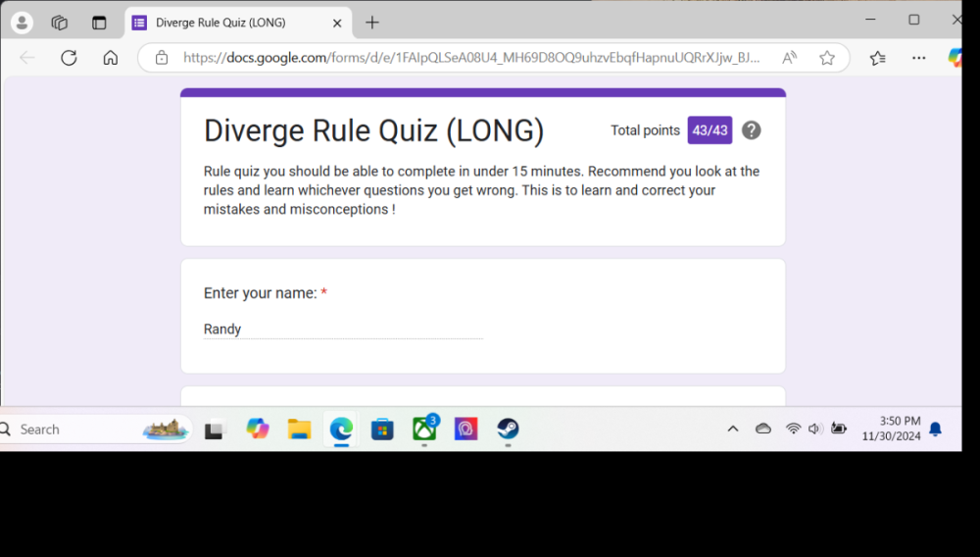Expand the hidden system tray icons
This screenshot has height=557, width=980.
732,429
